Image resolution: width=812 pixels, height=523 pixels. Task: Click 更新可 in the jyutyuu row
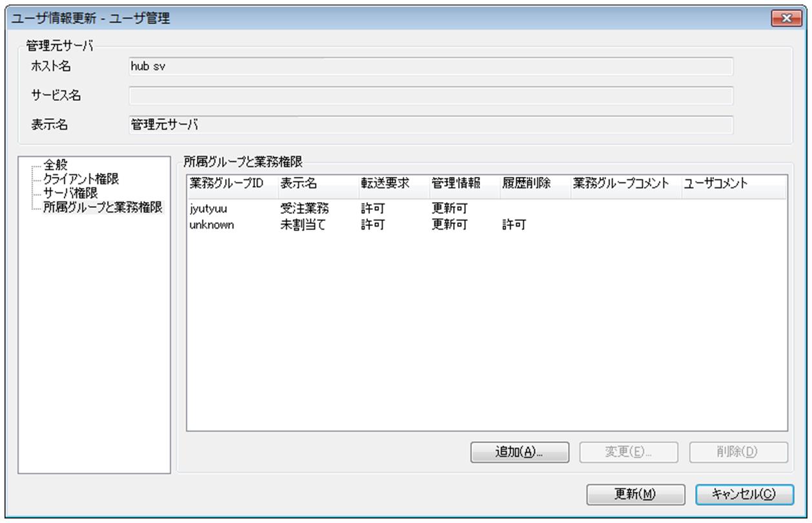click(x=449, y=208)
